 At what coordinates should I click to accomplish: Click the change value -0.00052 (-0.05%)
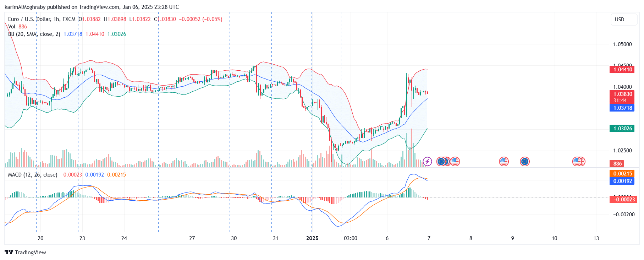[x=200, y=19]
